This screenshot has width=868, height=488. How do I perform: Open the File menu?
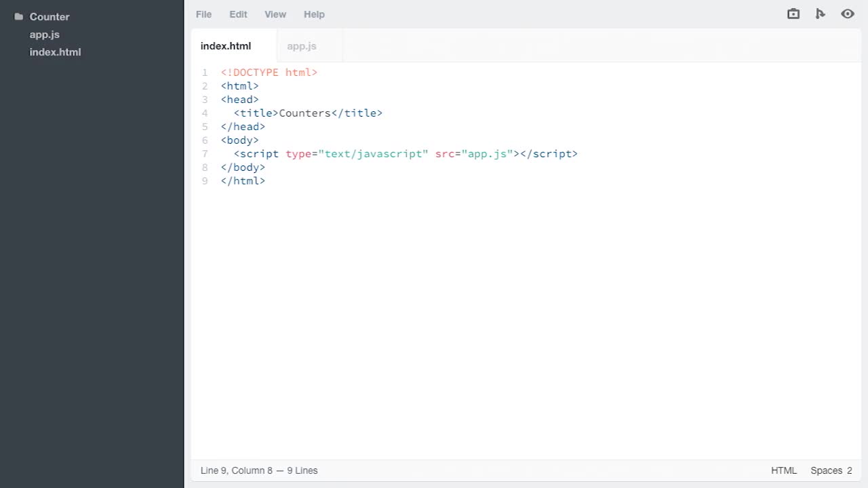(203, 14)
